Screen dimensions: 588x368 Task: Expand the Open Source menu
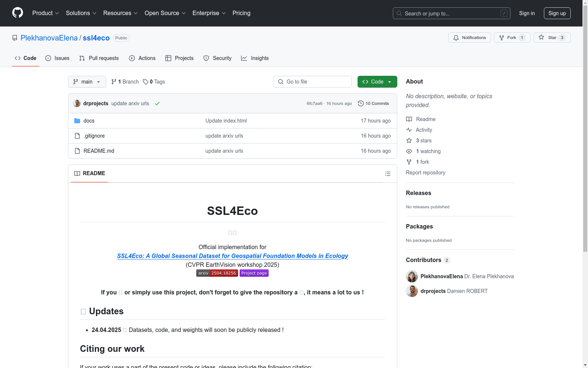click(165, 13)
